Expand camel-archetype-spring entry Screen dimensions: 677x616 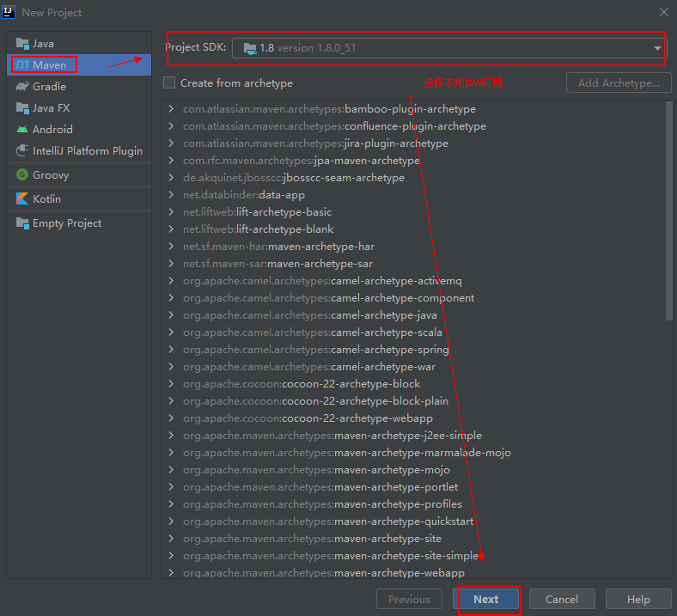coord(172,349)
